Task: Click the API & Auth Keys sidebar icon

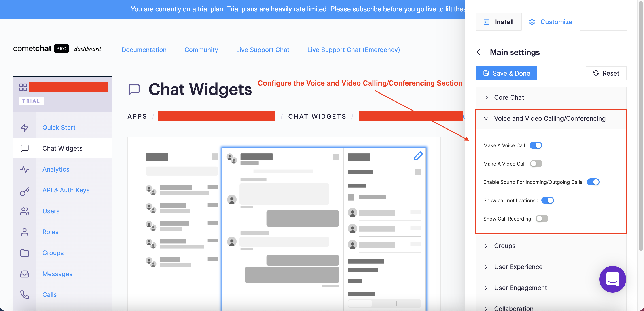Action: pyautogui.click(x=25, y=190)
